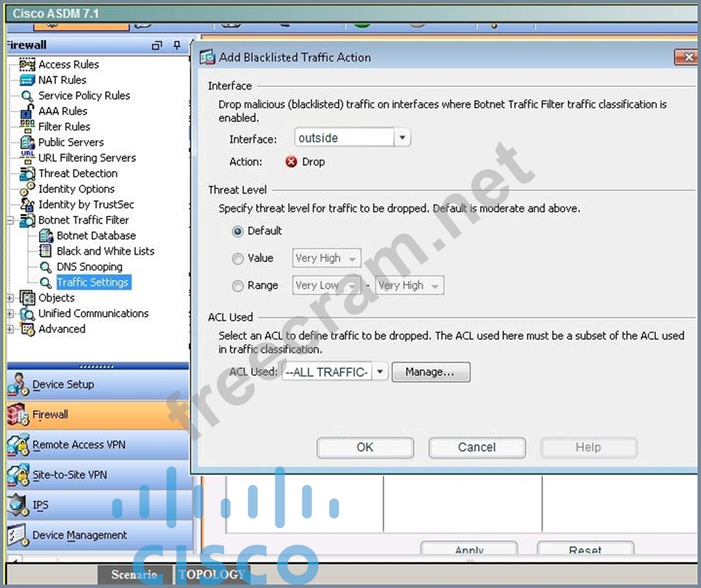Screen dimensions: 701x588
Task: Click the Public Servers icon
Action: (x=27, y=143)
